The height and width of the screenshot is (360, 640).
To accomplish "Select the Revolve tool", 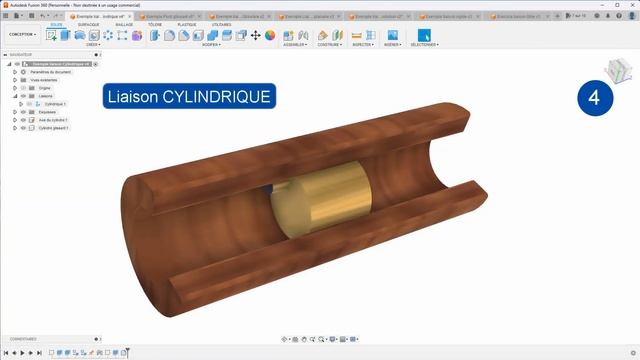I will click(x=80, y=36).
